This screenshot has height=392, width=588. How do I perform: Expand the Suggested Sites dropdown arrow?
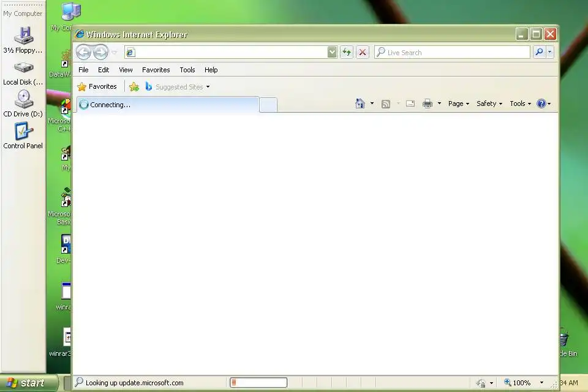[x=208, y=87]
